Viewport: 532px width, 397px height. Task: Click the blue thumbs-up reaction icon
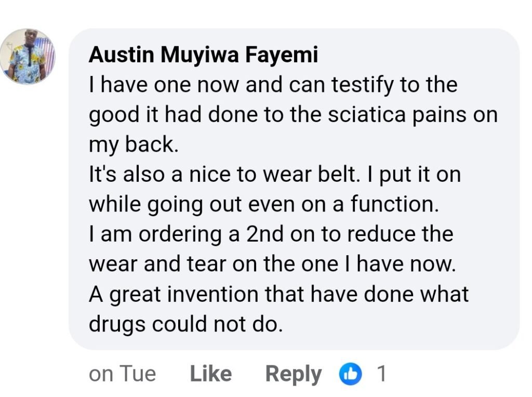coord(350,374)
